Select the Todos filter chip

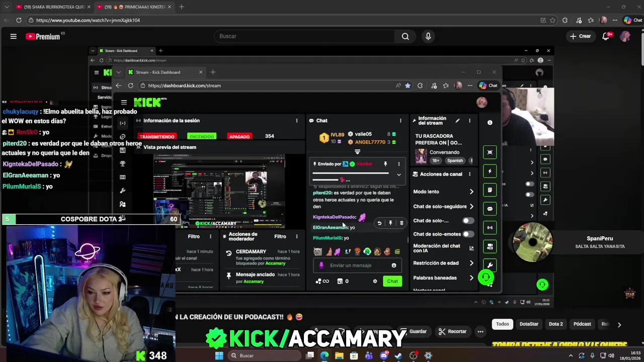click(503, 324)
